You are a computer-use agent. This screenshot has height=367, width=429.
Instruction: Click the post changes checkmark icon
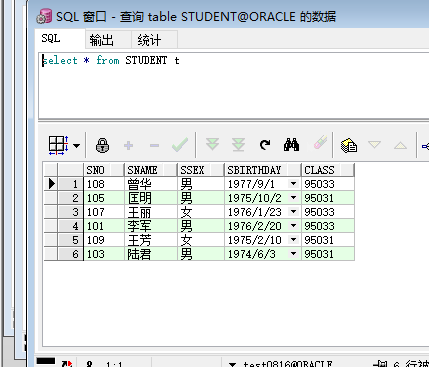point(180,145)
